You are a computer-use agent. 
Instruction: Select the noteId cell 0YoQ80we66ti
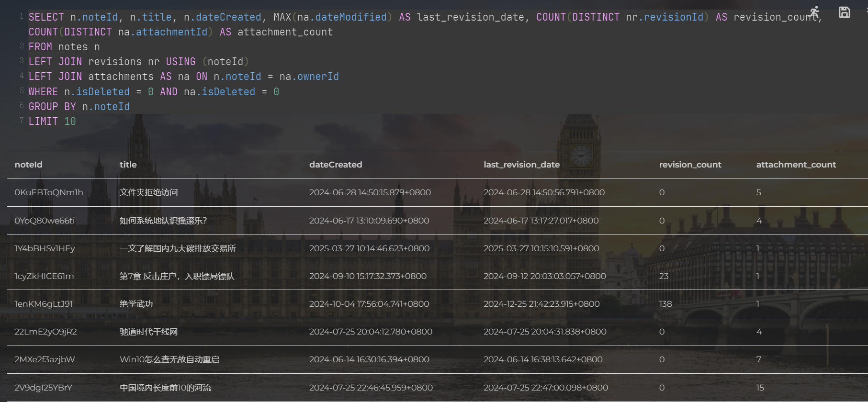point(45,221)
